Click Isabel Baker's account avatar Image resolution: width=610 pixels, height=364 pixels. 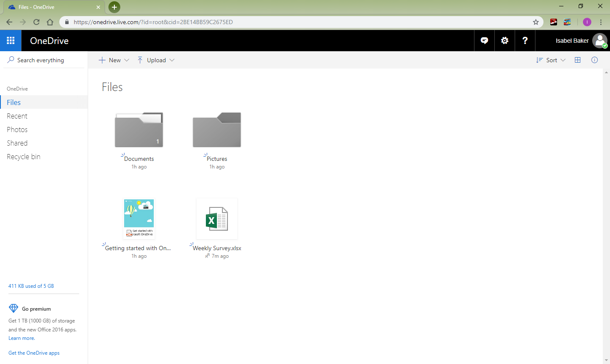point(599,41)
